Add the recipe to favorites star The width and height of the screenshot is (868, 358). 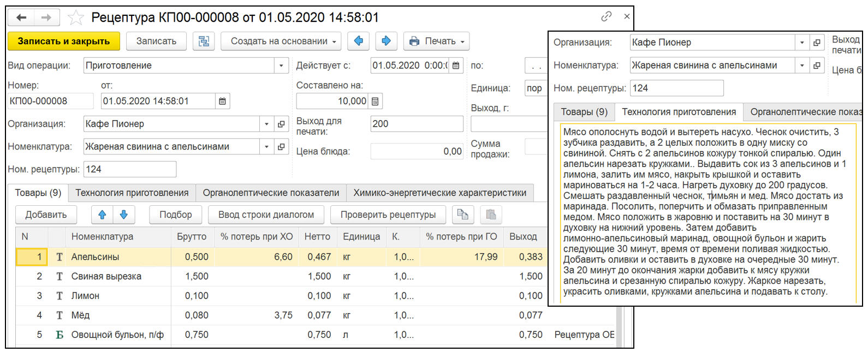tap(75, 18)
